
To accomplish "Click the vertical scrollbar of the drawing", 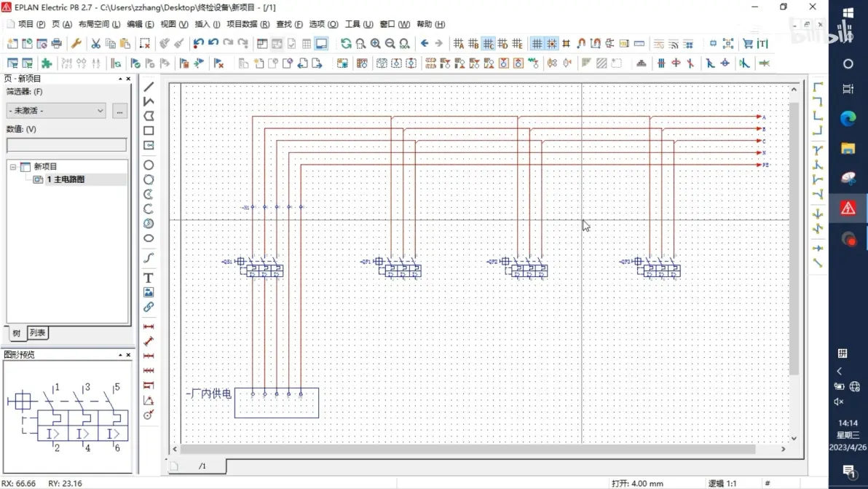I will (x=794, y=238).
